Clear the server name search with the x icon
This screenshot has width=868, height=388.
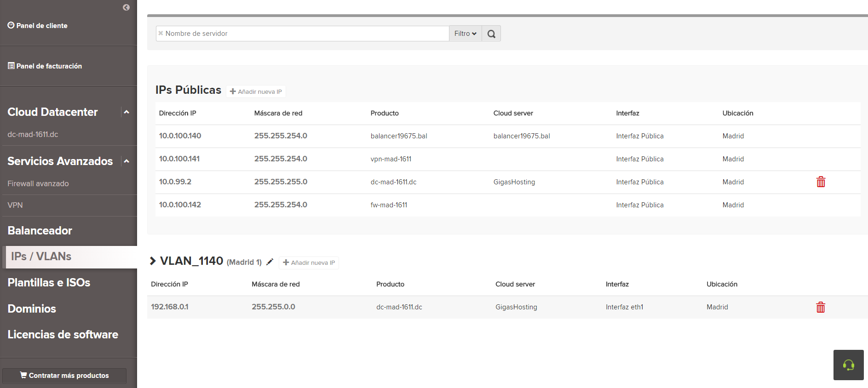161,33
